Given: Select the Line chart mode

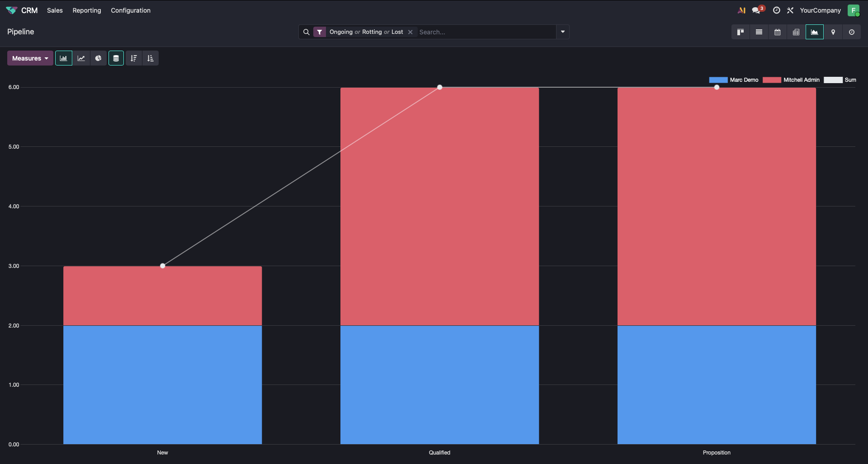Looking at the screenshot, I should point(81,58).
